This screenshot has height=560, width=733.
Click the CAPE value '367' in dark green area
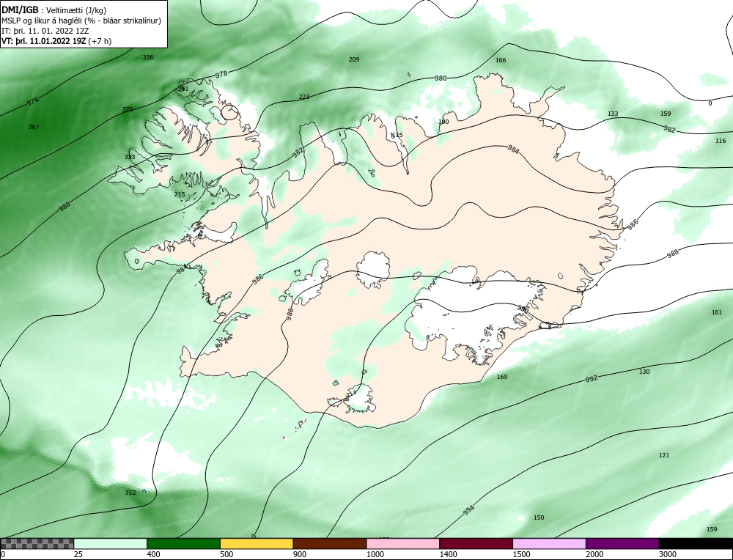34,127
